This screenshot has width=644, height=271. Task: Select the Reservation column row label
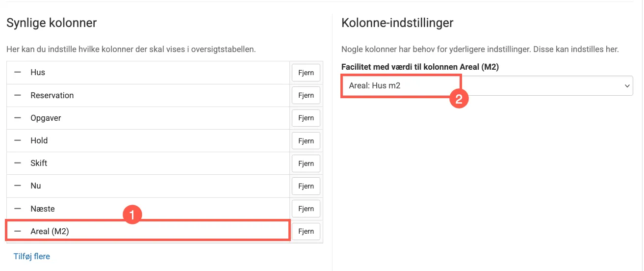point(52,95)
